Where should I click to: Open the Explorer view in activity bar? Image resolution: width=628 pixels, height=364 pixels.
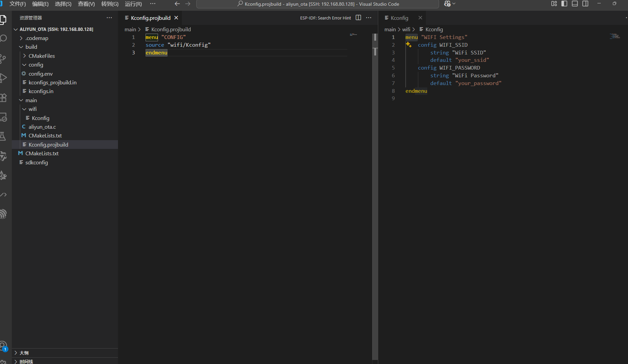point(3,19)
